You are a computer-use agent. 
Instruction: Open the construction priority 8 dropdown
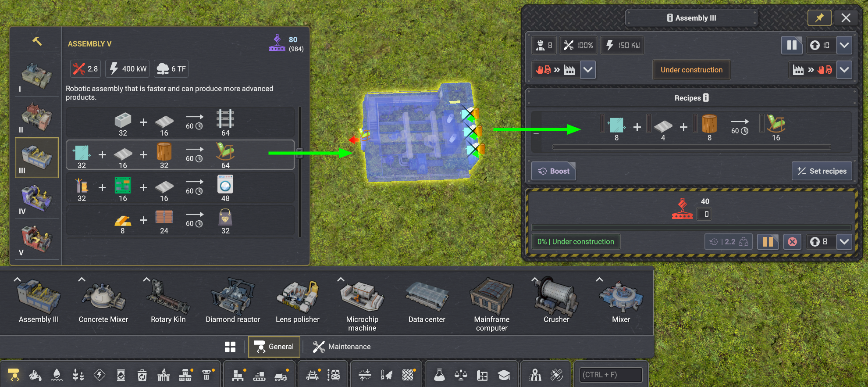pyautogui.click(x=844, y=242)
